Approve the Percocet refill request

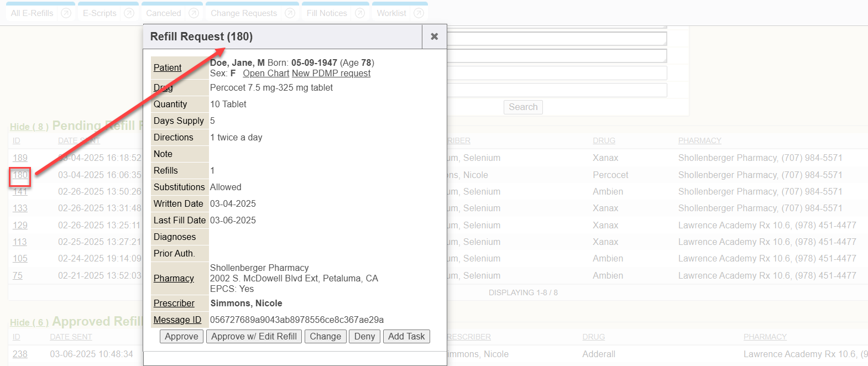coord(181,336)
